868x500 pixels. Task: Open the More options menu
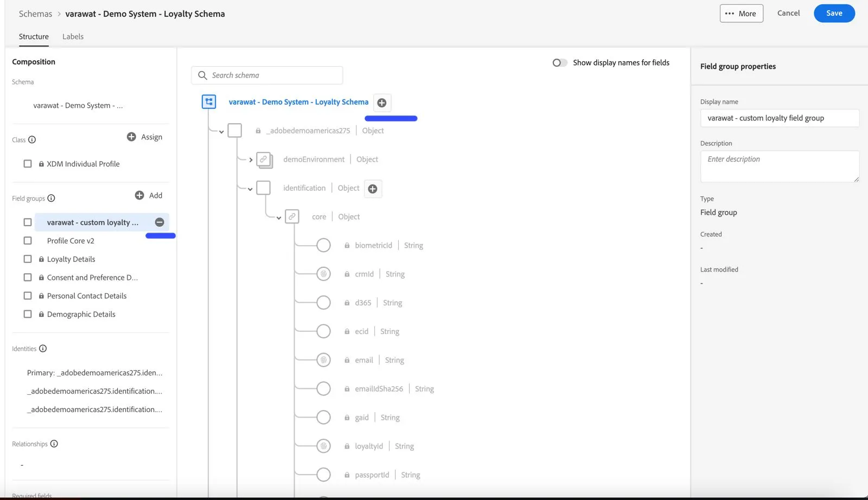coord(741,14)
